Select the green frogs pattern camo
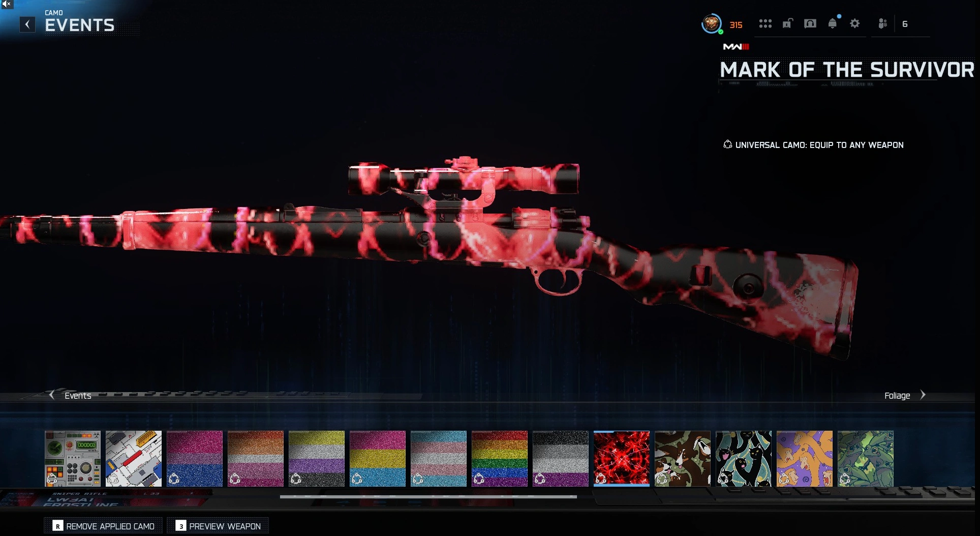980x536 pixels. click(866, 459)
